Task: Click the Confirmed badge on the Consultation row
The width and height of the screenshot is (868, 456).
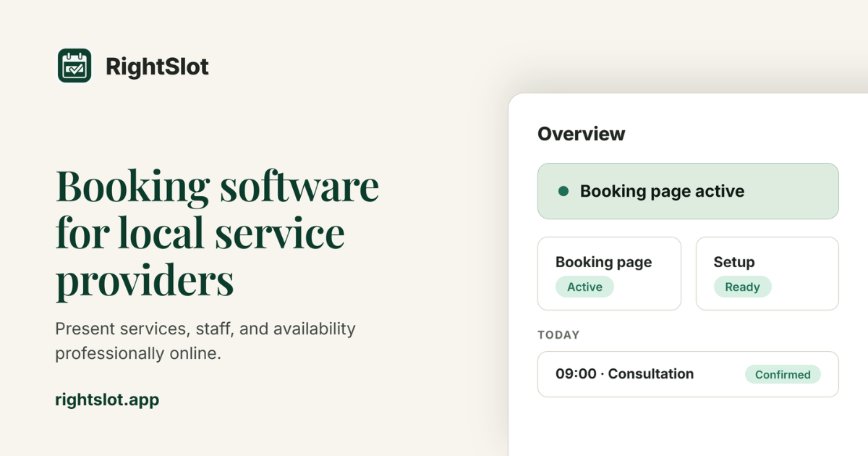Action: 783,374
